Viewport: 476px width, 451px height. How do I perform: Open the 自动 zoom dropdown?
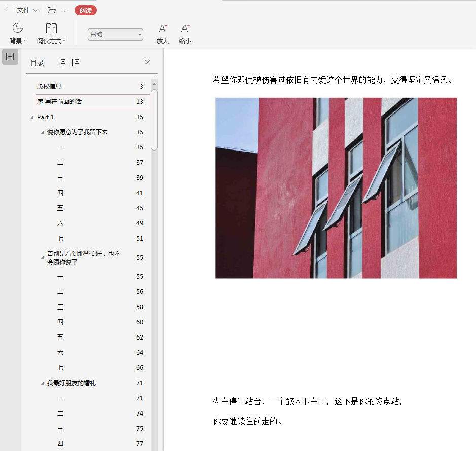click(x=116, y=34)
